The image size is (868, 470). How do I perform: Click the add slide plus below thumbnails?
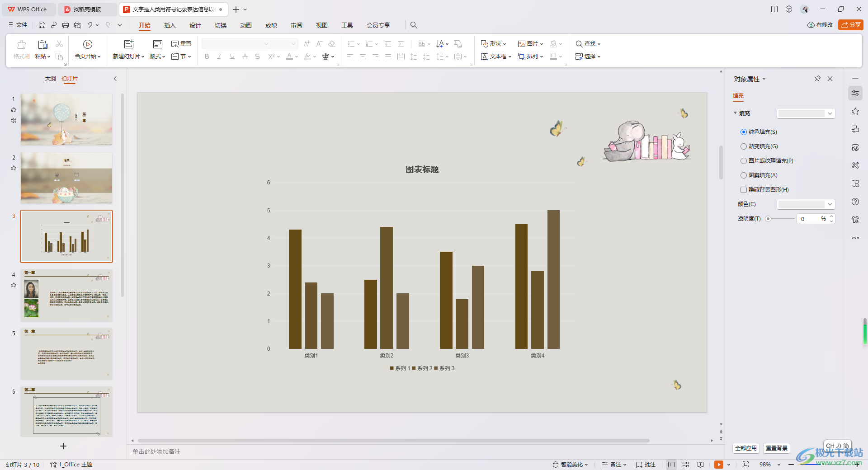(x=63, y=446)
